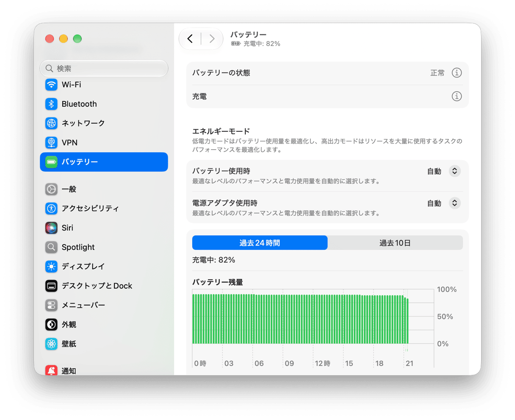Click the アクセシビリティ icon
The height and width of the screenshot is (420, 515).
pos(51,208)
